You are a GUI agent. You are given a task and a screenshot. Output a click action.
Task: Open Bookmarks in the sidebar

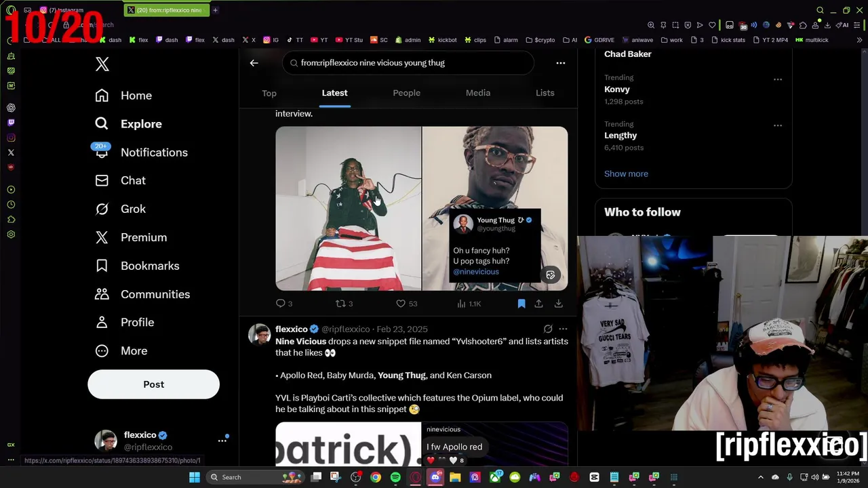point(137,266)
